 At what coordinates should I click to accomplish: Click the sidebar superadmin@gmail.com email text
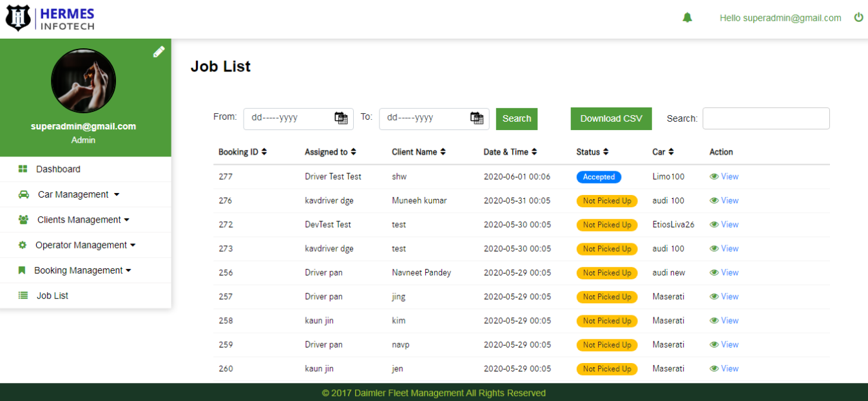coord(83,126)
